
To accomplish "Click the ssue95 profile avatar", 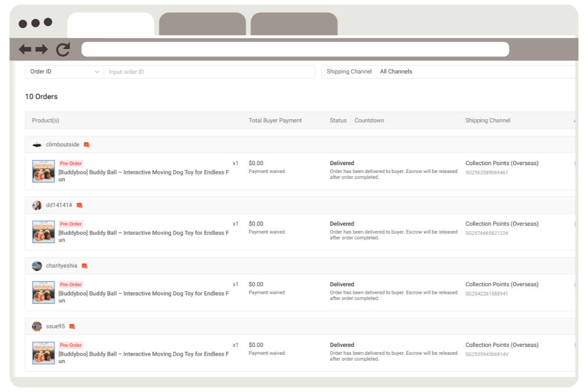I will (37, 326).
